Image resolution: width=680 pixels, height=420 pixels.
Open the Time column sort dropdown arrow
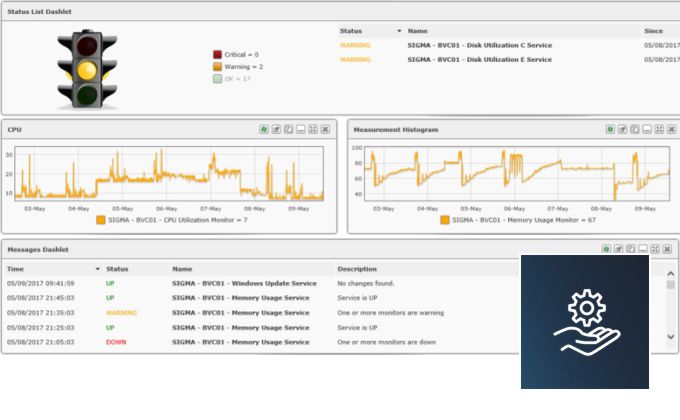(x=98, y=269)
